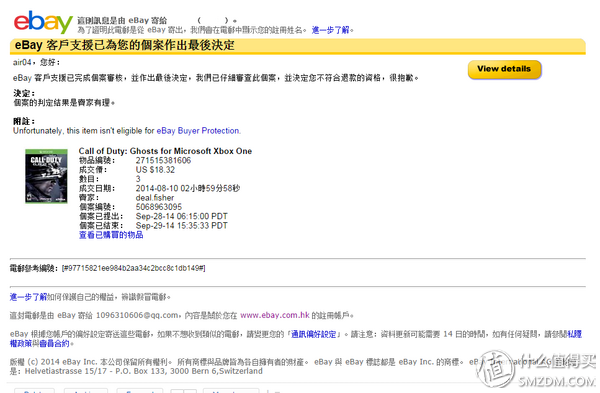Screen dimensions: 600x393
Task: Open the 通訊偏好設定 link
Action: [x=313, y=334]
